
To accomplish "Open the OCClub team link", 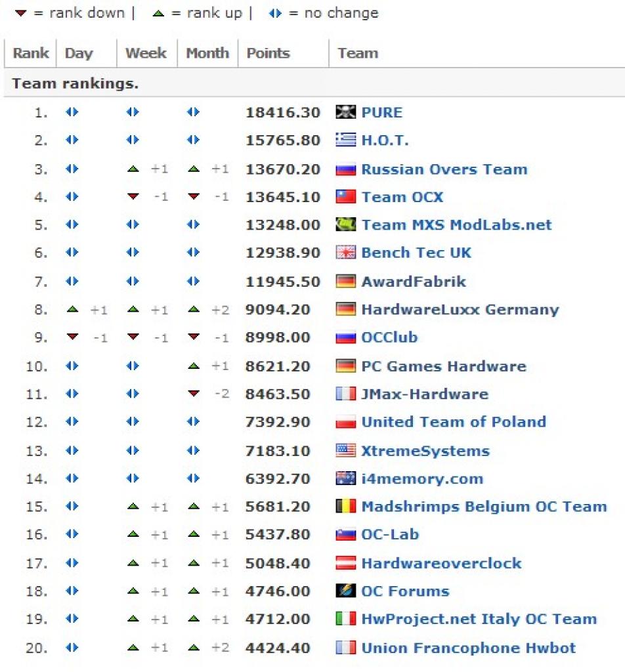I will 389,337.
